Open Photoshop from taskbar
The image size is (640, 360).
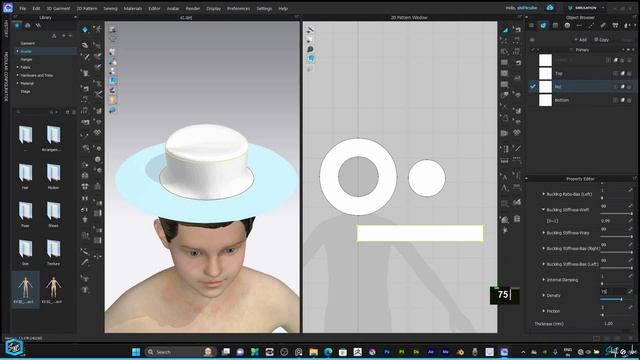click(387, 352)
